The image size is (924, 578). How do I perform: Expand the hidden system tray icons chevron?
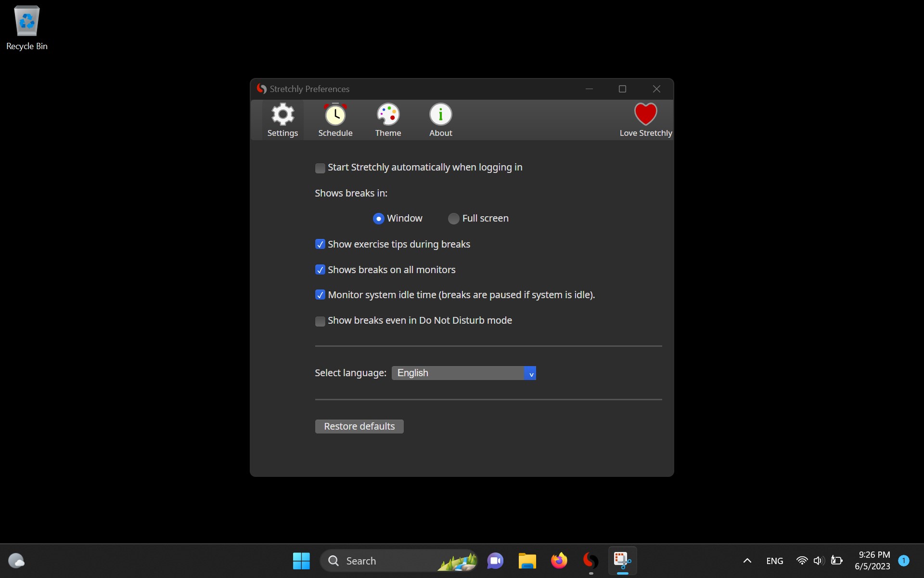tap(747, 561)
